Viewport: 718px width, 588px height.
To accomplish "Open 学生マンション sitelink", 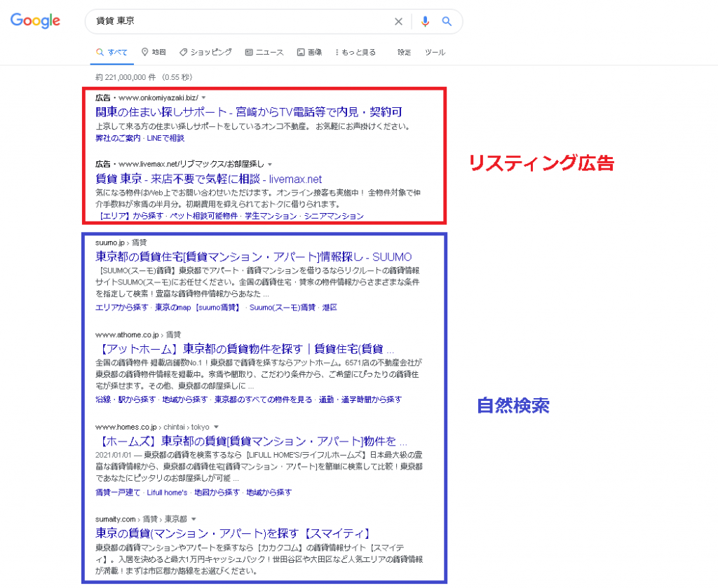I will (x=271, y=216).
